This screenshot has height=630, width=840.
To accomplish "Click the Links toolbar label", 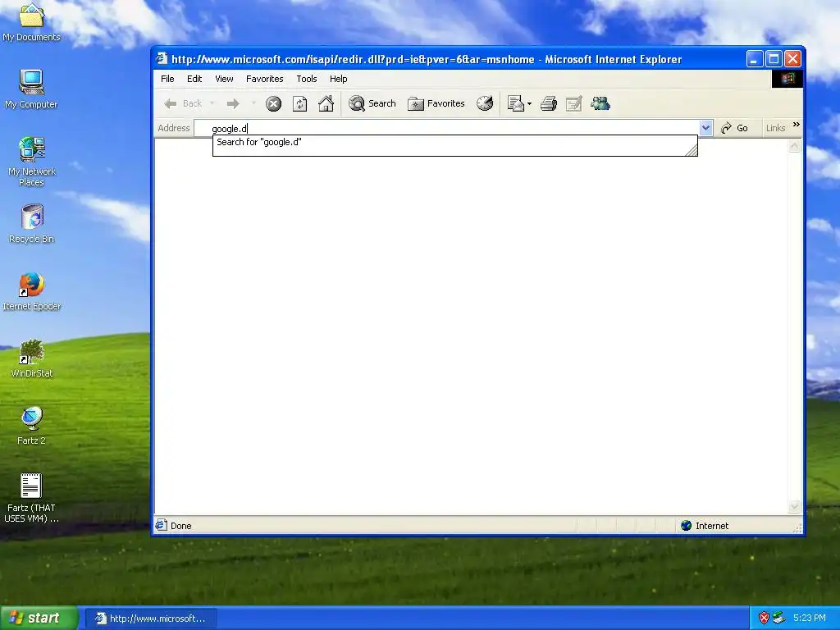I will point(775,128).
